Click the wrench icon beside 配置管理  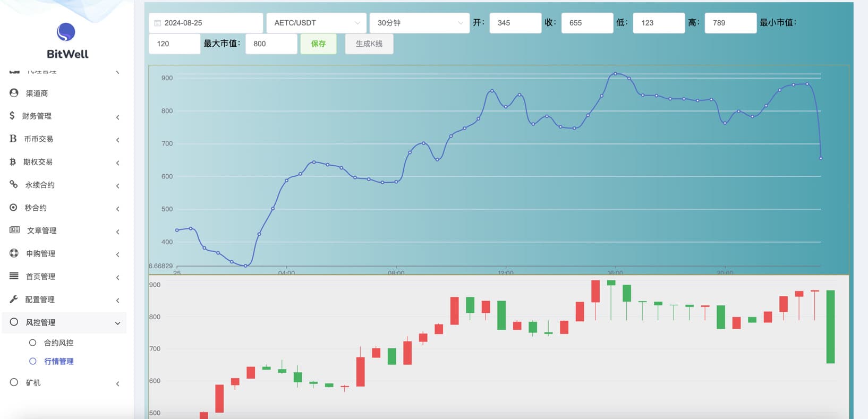point(14,300)
